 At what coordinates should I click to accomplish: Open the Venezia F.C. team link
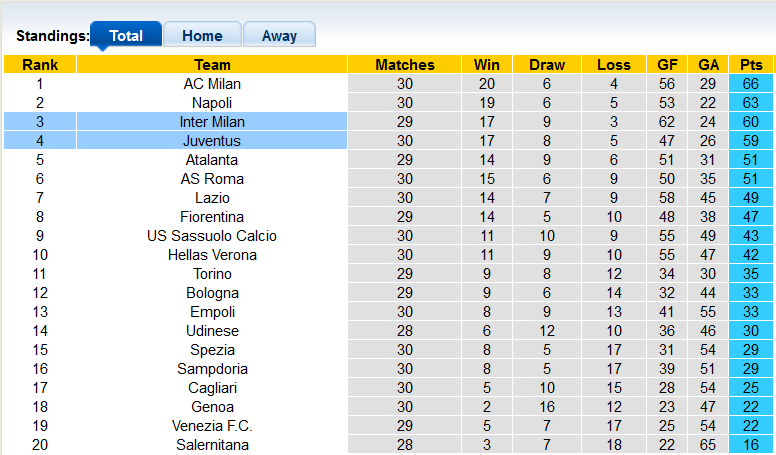212,426
